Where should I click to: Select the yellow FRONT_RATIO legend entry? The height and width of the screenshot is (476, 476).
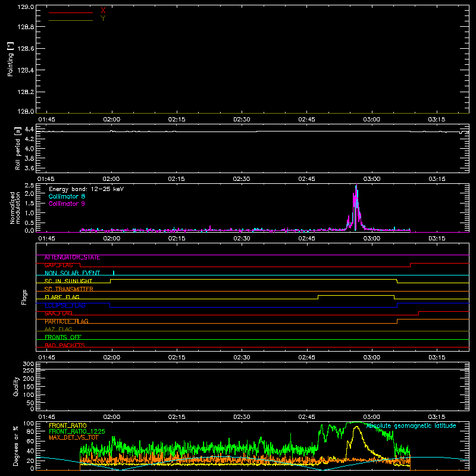[x=68, y=425]
